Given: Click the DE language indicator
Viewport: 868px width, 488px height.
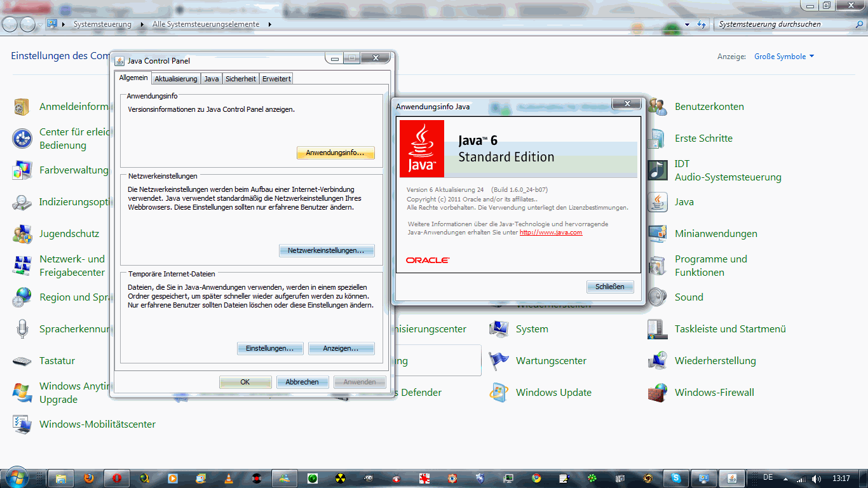Looking at the screenshot, I should [768, 477].
